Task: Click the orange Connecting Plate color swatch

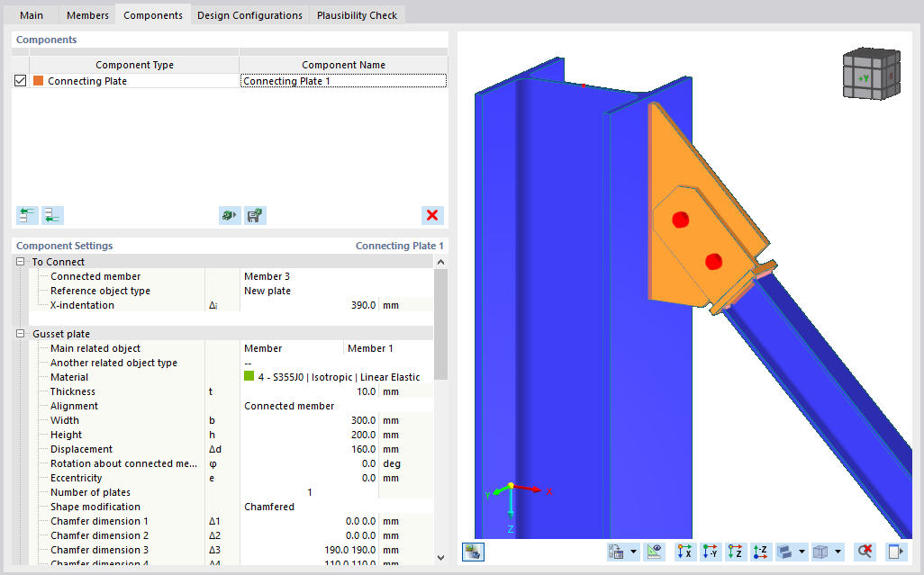Action: (39, 81)
